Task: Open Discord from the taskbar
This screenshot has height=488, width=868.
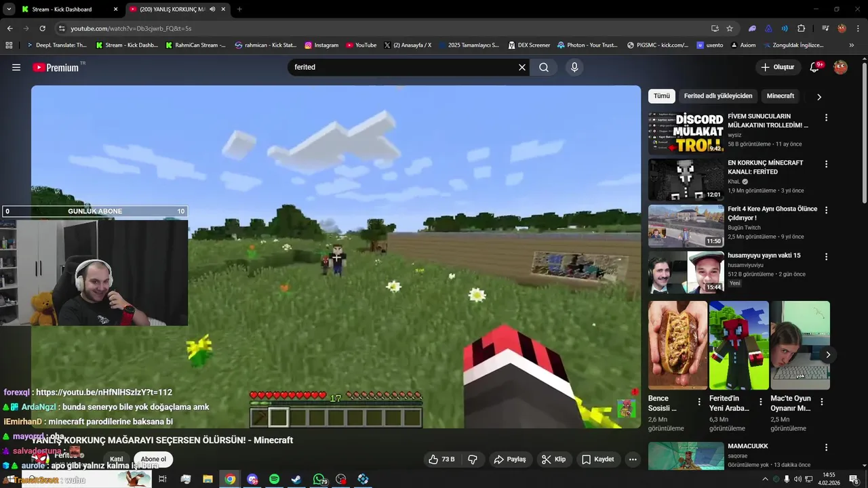Action: [x=252, y=479]
